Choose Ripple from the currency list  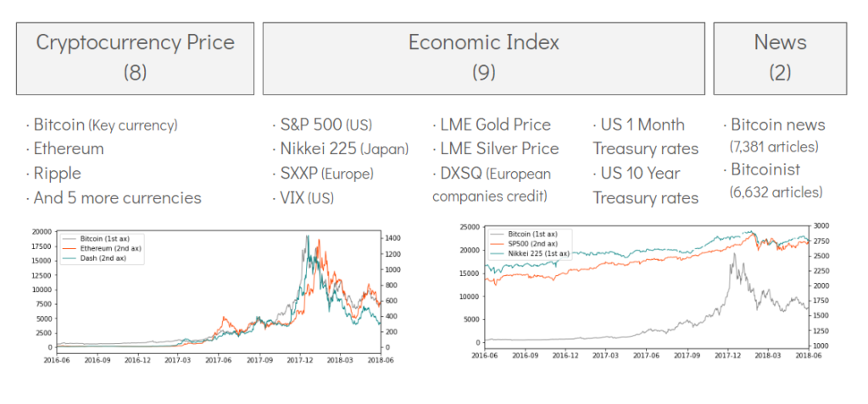[x=57, y=174]
